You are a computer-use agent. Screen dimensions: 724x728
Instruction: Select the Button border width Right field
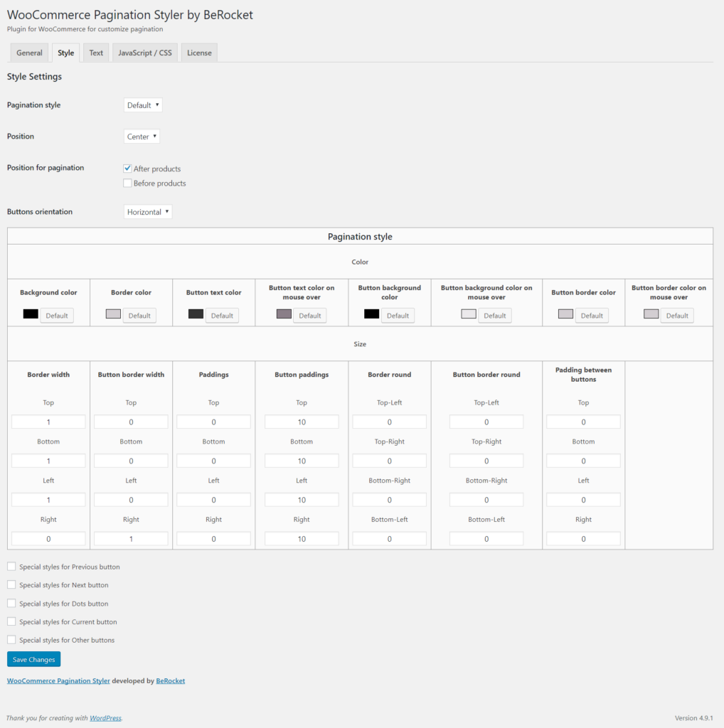(131, 539)
